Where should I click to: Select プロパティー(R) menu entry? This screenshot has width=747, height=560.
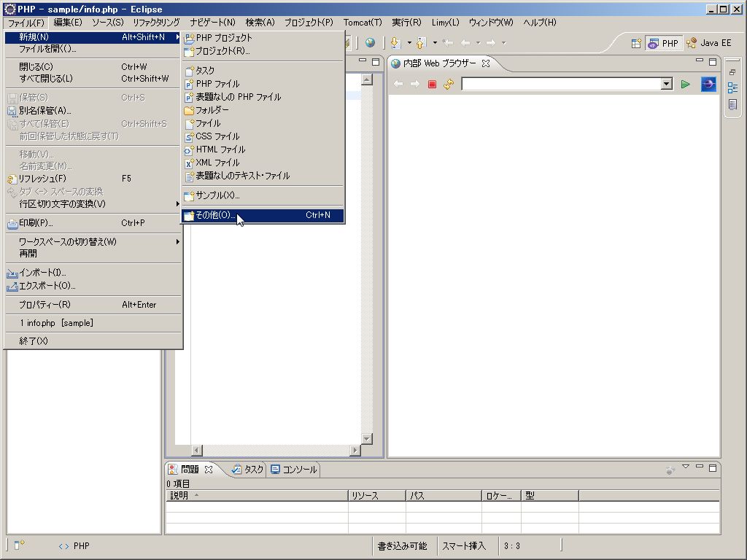(x=93, y=305)
